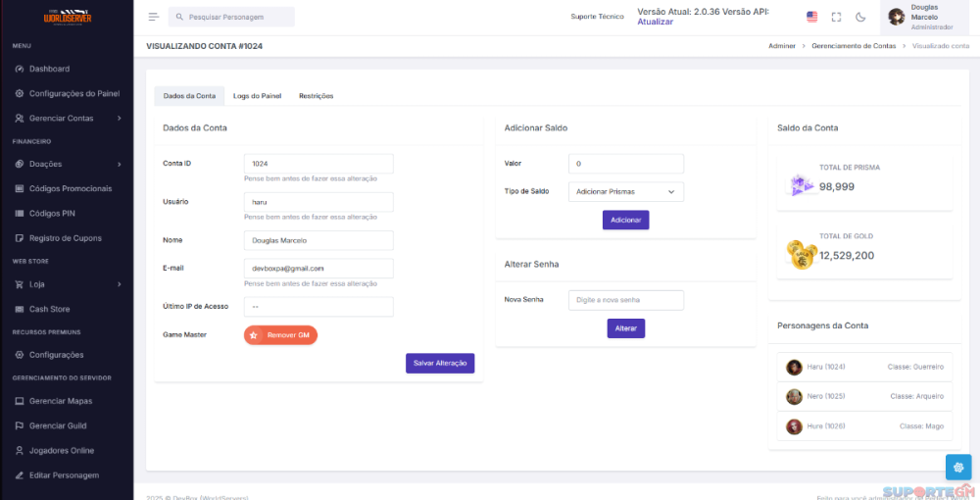This screenshot has width=980, height=500.
Task: Switch to Logs do Painel tab
Action: tap(257, 96)
